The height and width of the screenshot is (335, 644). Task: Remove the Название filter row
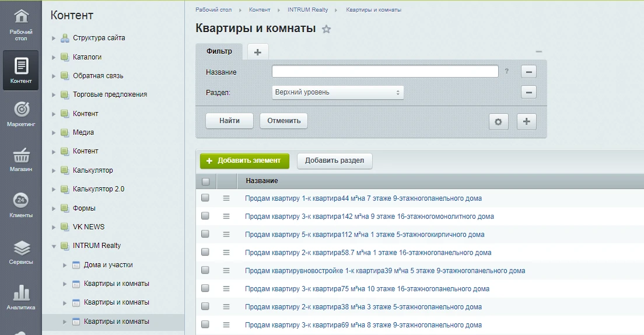528,72
